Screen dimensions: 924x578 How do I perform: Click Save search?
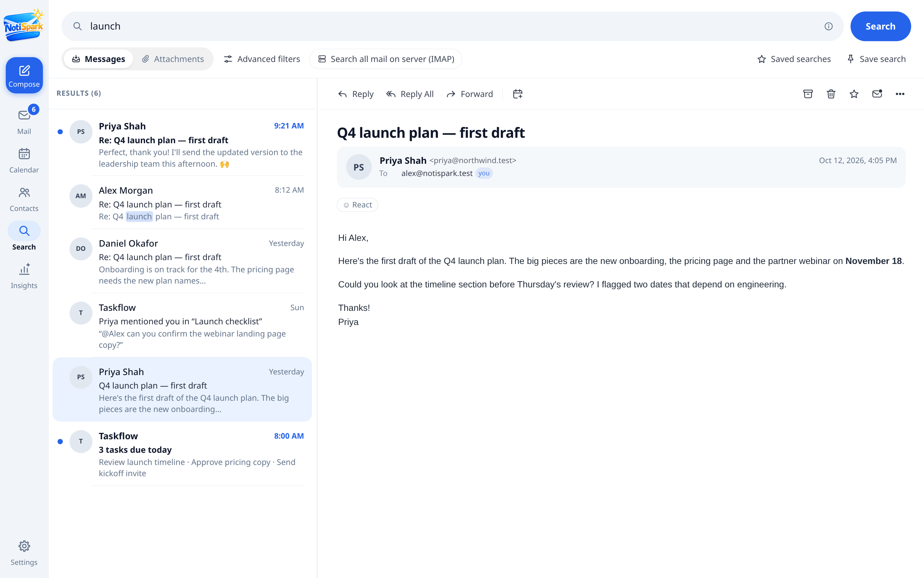tap(876, 59)
